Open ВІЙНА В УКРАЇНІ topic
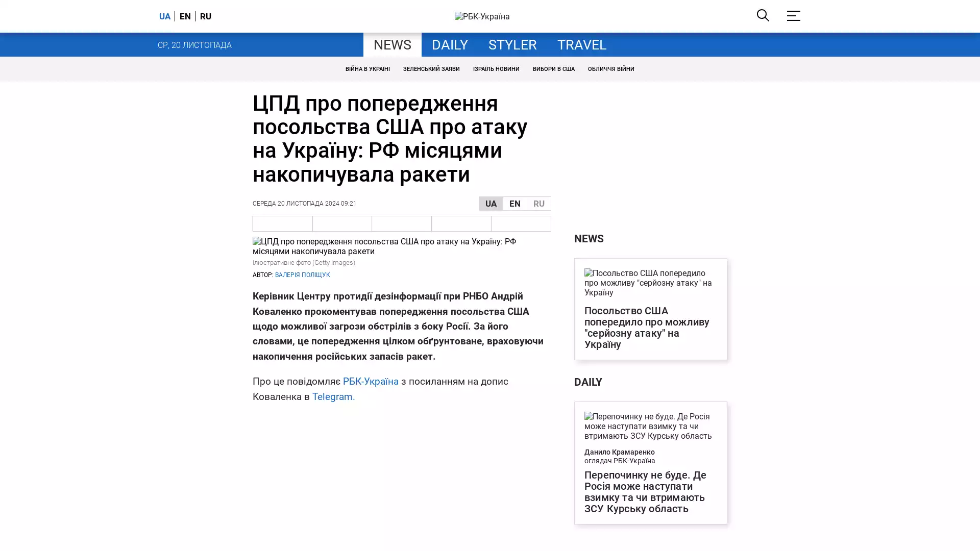 367,69
